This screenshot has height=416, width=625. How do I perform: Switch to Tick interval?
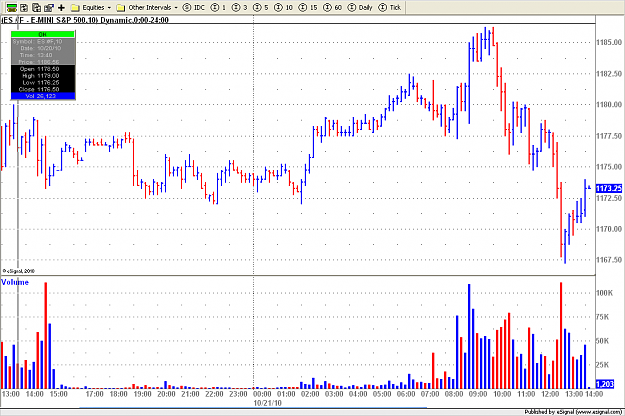(389, 8)
